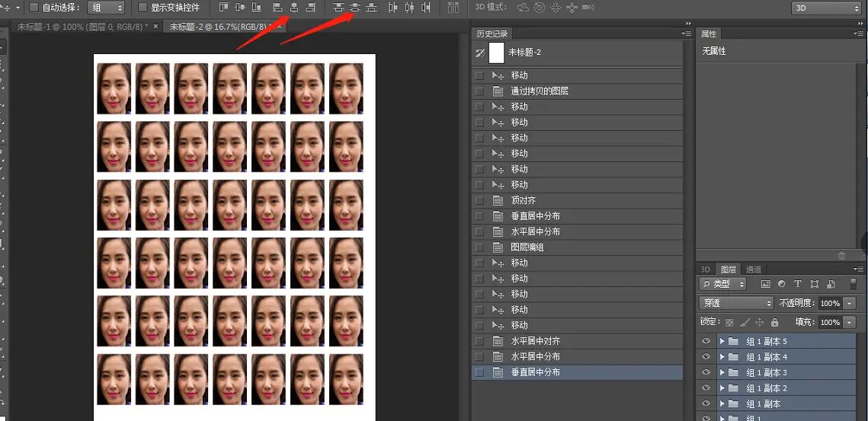
Task: Click the lock all padlock icon
Action: click(774, 322)
